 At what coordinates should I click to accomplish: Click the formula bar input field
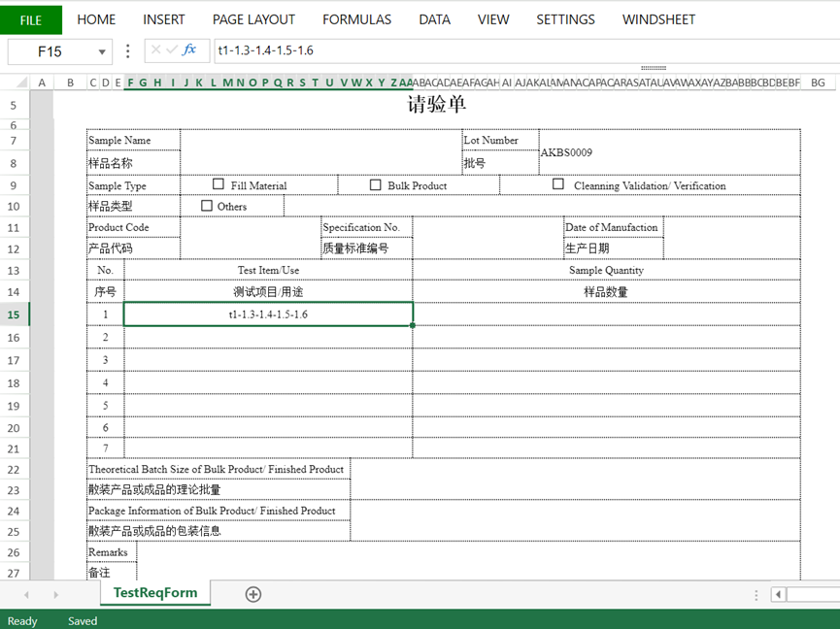[515, 50]
